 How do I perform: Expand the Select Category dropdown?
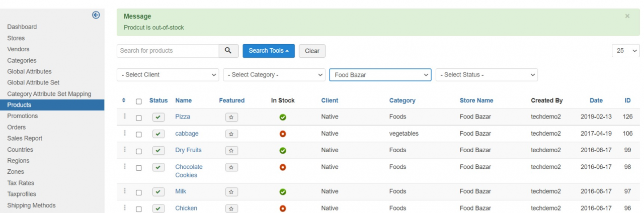coord(274,75)
